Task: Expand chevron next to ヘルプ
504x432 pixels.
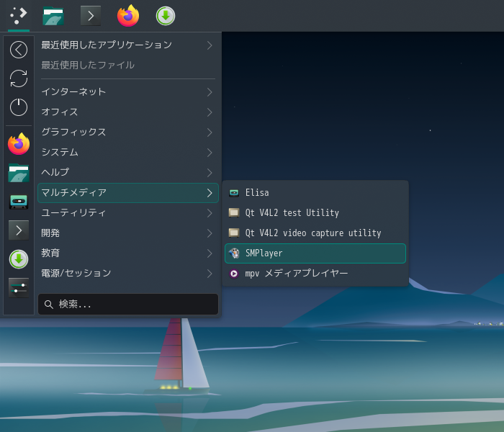Action: point(210,173)
